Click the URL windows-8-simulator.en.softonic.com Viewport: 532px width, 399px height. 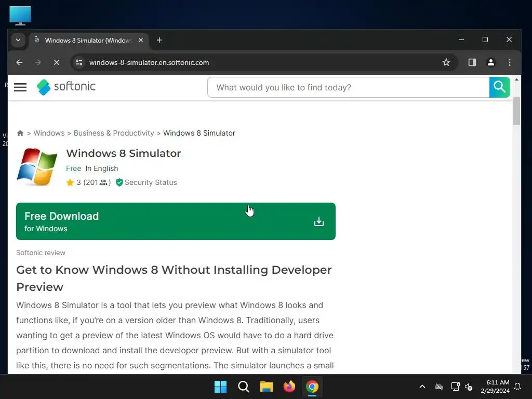pos(149,62)
